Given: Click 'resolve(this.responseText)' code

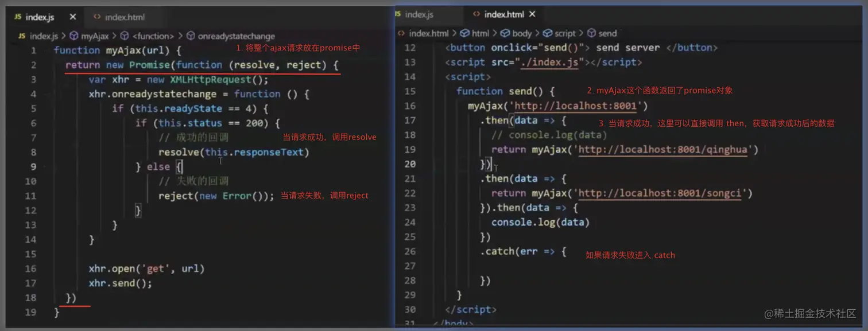Looking at the screenshot, I should point(234,152).
